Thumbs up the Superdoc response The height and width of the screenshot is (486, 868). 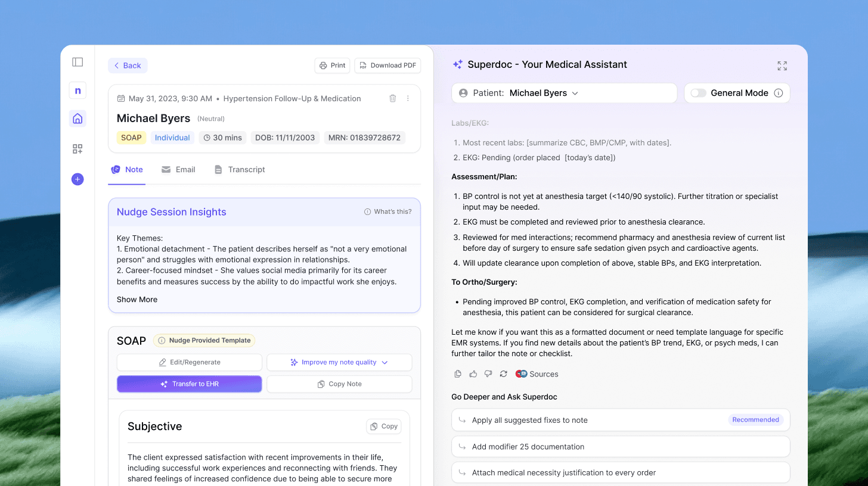coord(473,374)
